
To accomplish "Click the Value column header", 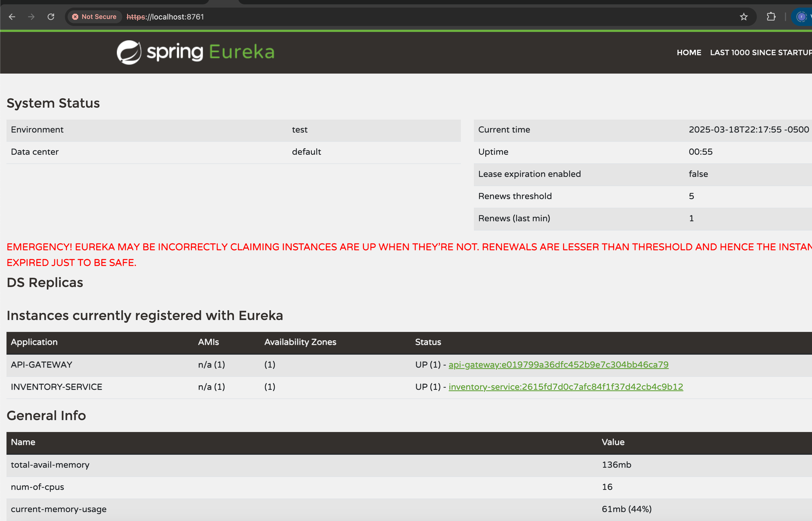I will click(x=613, y=442).
